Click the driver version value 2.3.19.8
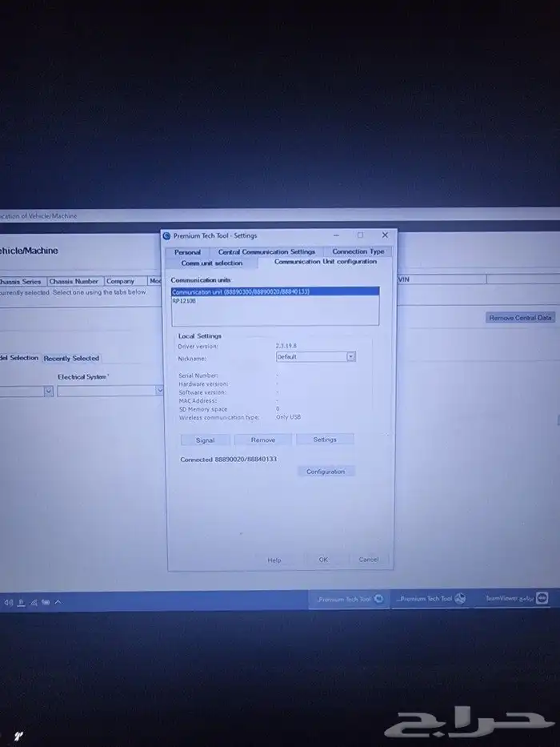Screen dimensions: 560x747 tap(286, 346)
